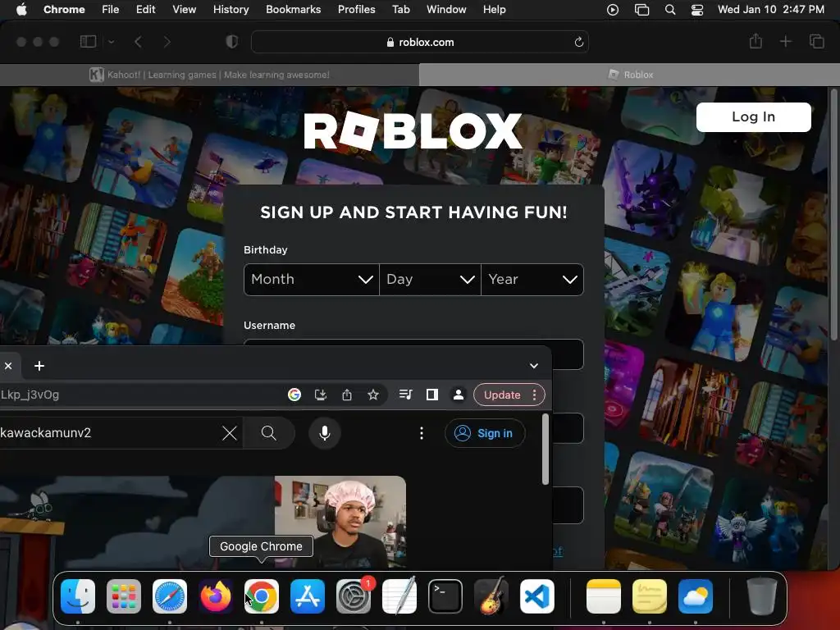Switch to the Kahoot! tab

pos(209,75)
